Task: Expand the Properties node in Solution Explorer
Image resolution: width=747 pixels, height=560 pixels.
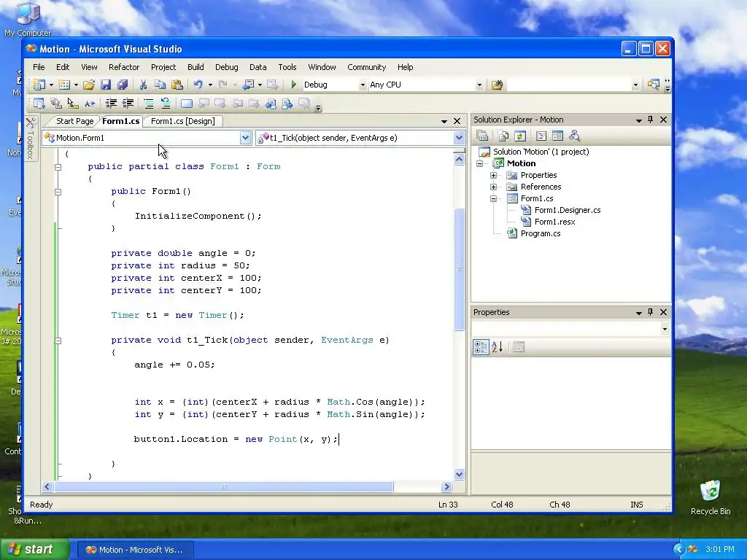Action: tap(494, 175)
